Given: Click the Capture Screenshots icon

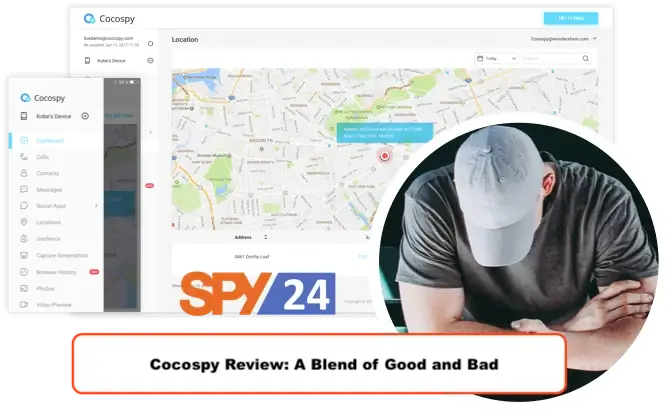Looking at the screenshot, I should coord(24,255).
